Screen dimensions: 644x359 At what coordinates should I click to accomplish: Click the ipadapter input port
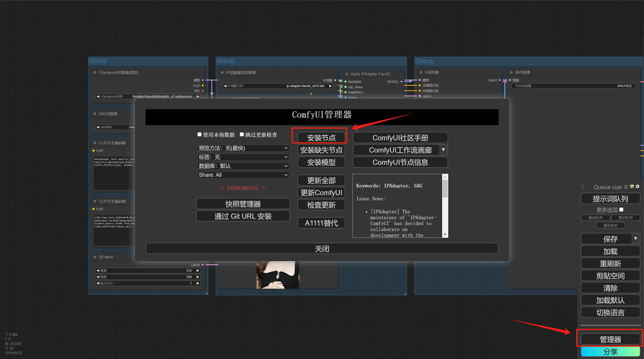tap(346, 82)
